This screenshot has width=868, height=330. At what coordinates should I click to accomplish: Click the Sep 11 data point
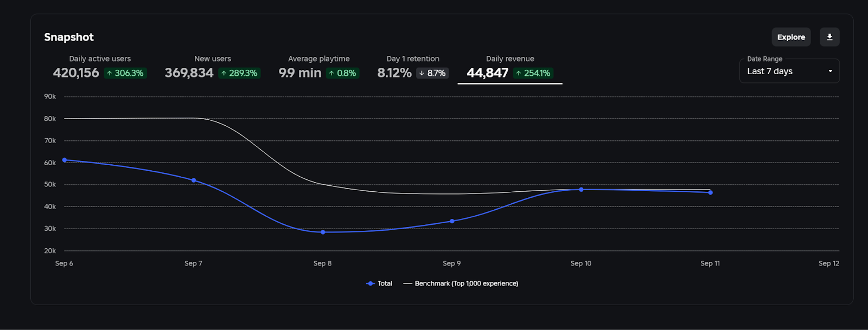point(710,192)
